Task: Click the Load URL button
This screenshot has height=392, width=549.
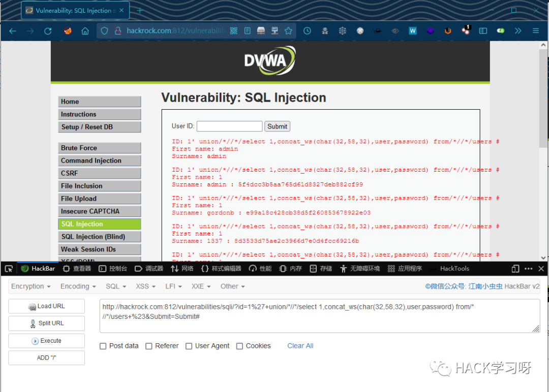Action: coord(47,306)
